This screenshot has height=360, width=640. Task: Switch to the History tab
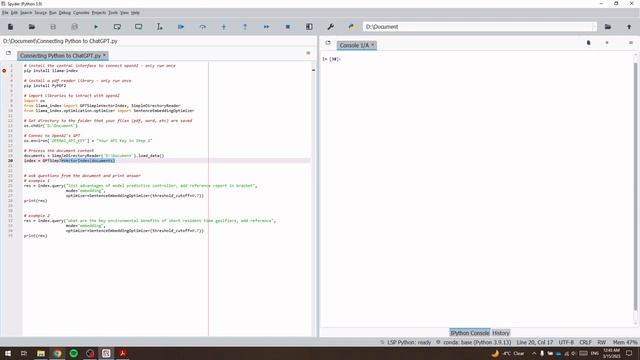tap(501, 333)
